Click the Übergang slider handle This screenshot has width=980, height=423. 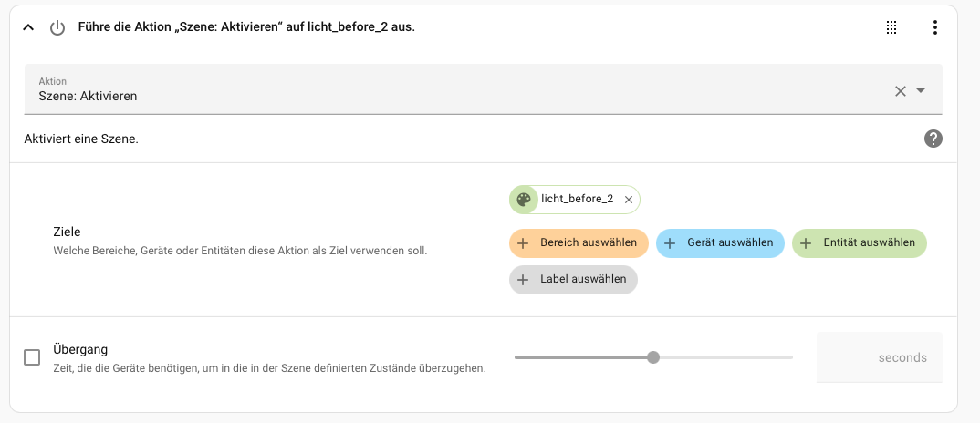coord(653,357)
